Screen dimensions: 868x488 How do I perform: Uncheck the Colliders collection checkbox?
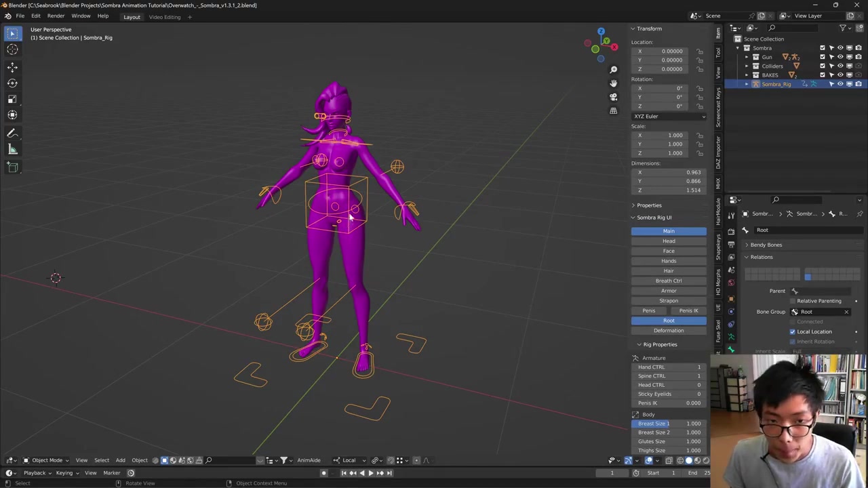point(823,66)
